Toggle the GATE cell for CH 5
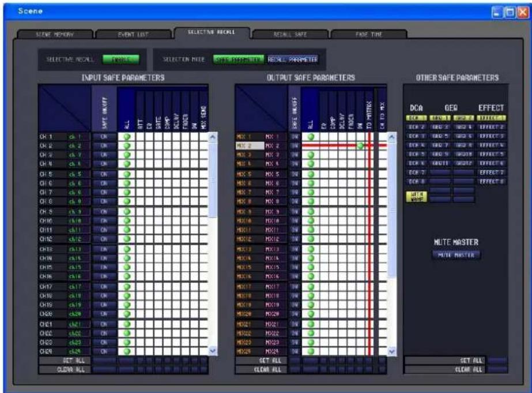 click(x=158, y=174)
